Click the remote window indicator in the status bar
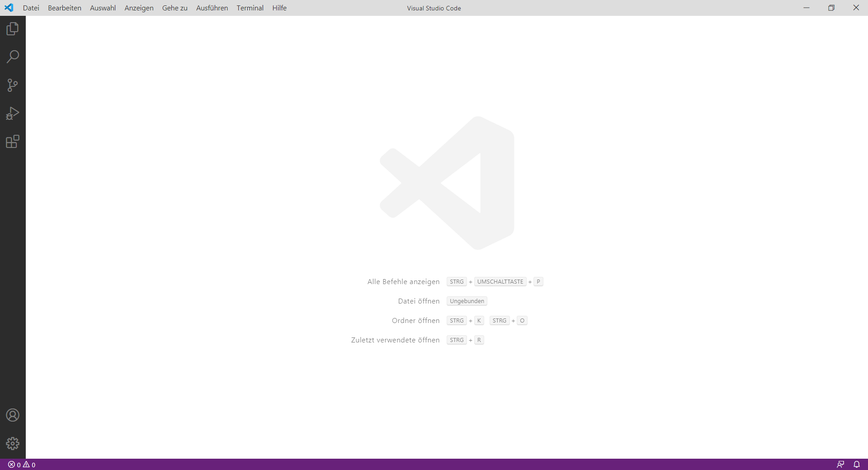The width and height of the screenshot is (868, 470). point(841,464)
